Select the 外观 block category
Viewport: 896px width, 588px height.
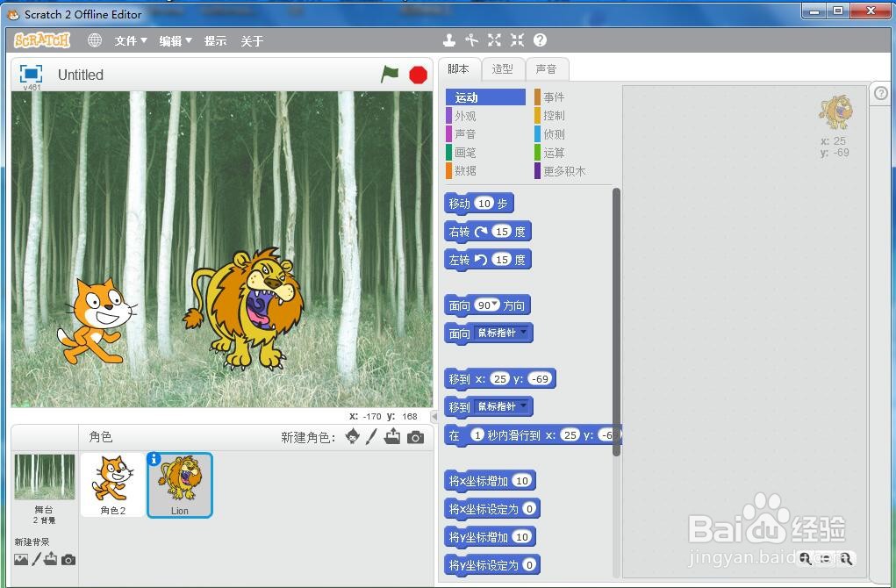tap(485, 116)
